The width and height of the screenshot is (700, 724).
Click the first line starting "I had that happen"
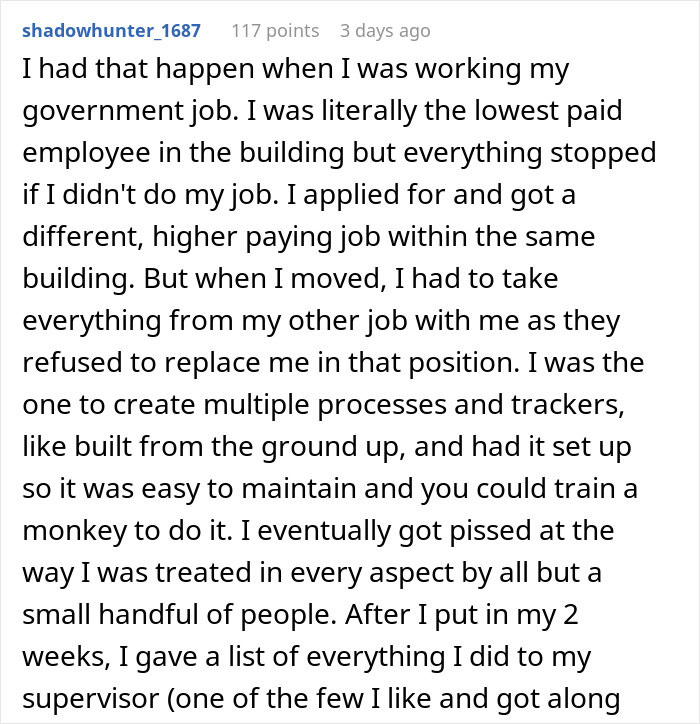click(x=296, y=69)
